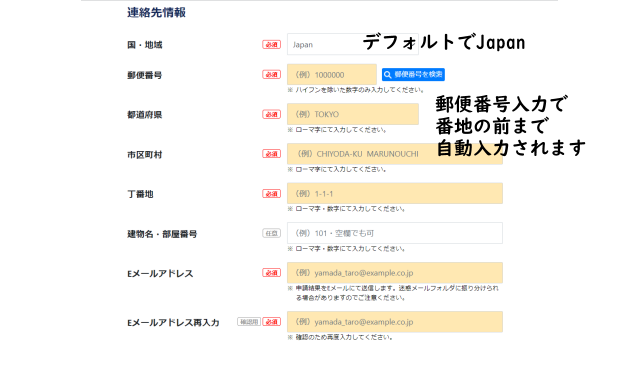Click the 申請結果をEメールにて送信します note

click(x=393, y=293)
